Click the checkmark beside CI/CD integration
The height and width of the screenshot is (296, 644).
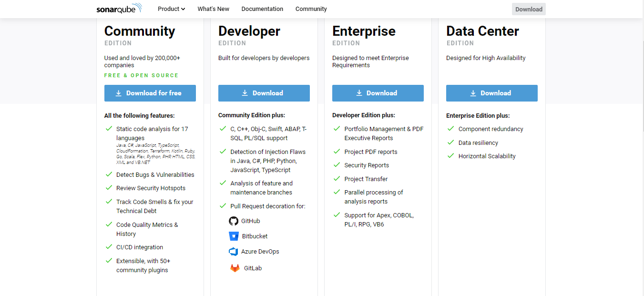pyautogui.click(x=109, y=247)
